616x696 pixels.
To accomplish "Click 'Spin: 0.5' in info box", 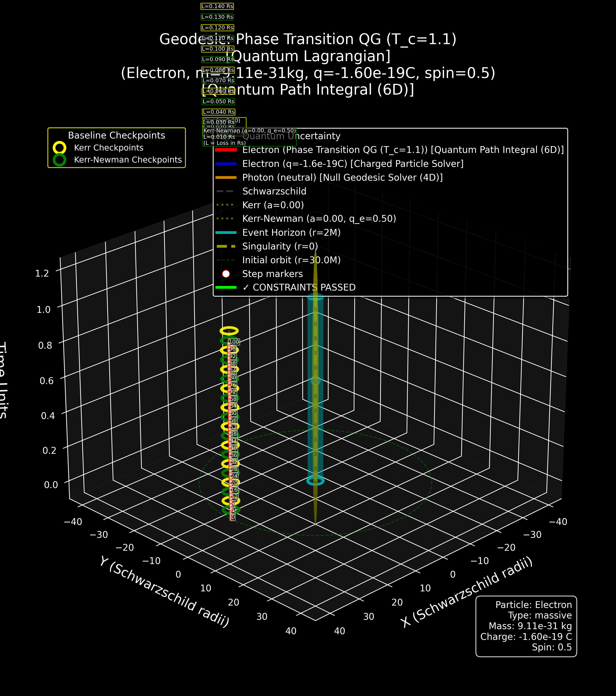I will [552, 647].
